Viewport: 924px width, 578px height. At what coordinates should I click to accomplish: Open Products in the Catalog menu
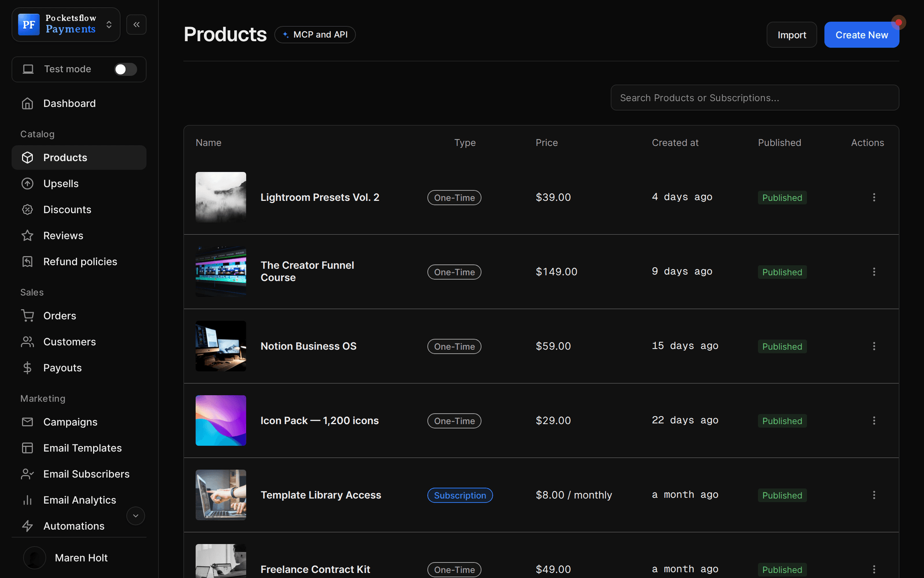pyautogui.click(x=79, y=158)
